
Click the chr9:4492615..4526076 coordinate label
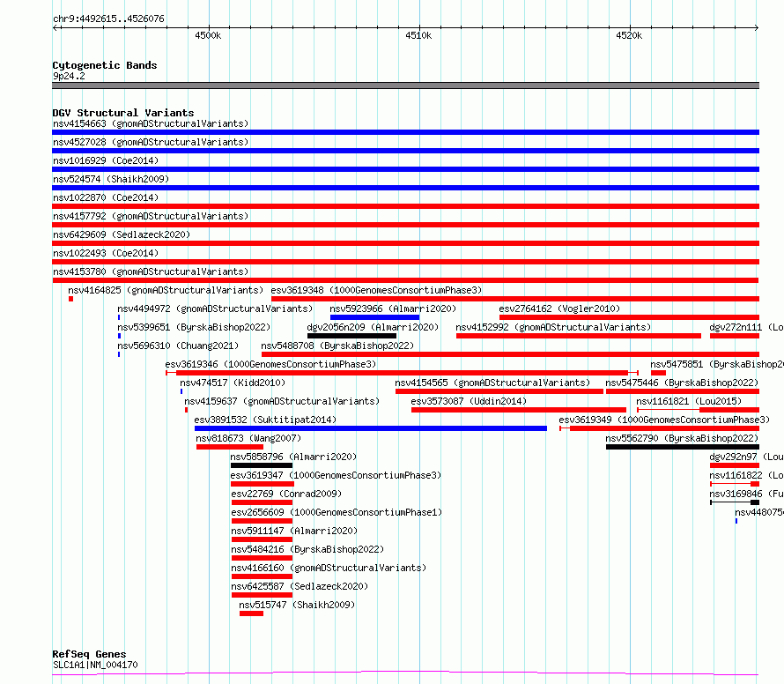click(108, 19)
